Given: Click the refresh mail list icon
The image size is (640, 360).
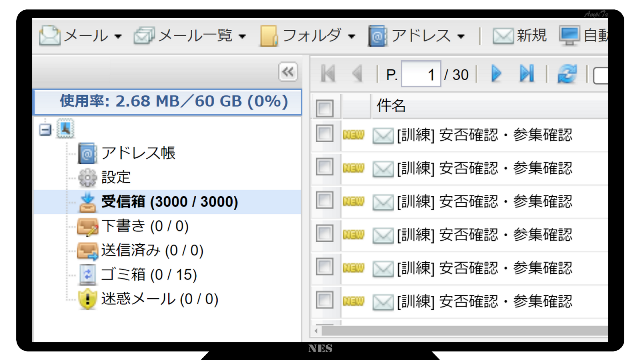Looking at the screenshot, I should tap(567, 74).
